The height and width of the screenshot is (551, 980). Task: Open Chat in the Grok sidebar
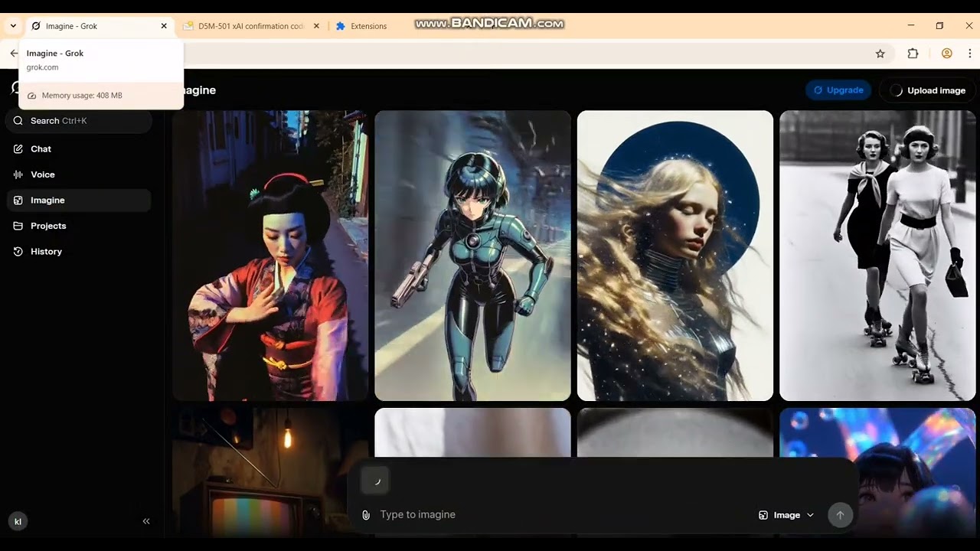80,149
